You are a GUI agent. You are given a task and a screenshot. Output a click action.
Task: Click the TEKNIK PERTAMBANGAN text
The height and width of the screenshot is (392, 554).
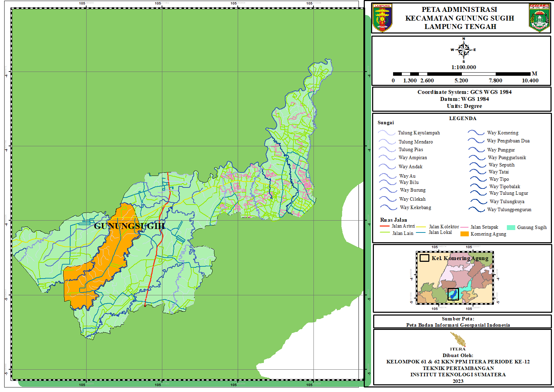tap(458, 368)
